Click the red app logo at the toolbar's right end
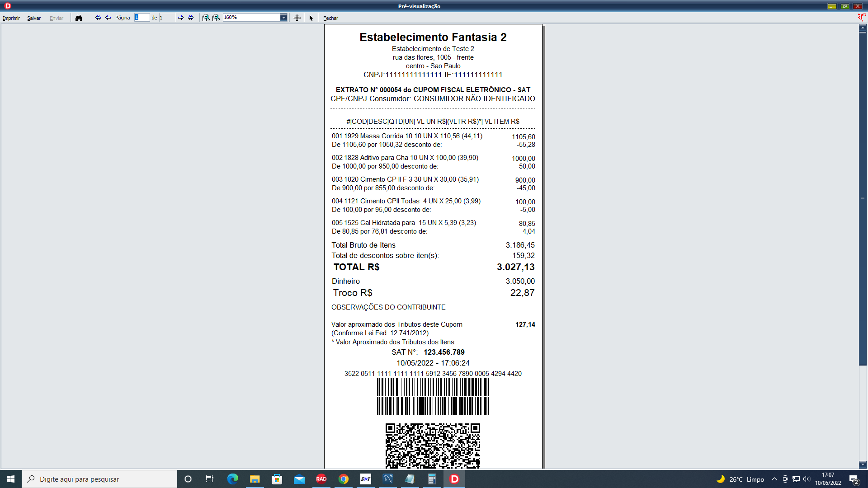The width and height of the screenshot is (868, 488). click(x=862, y=17)
